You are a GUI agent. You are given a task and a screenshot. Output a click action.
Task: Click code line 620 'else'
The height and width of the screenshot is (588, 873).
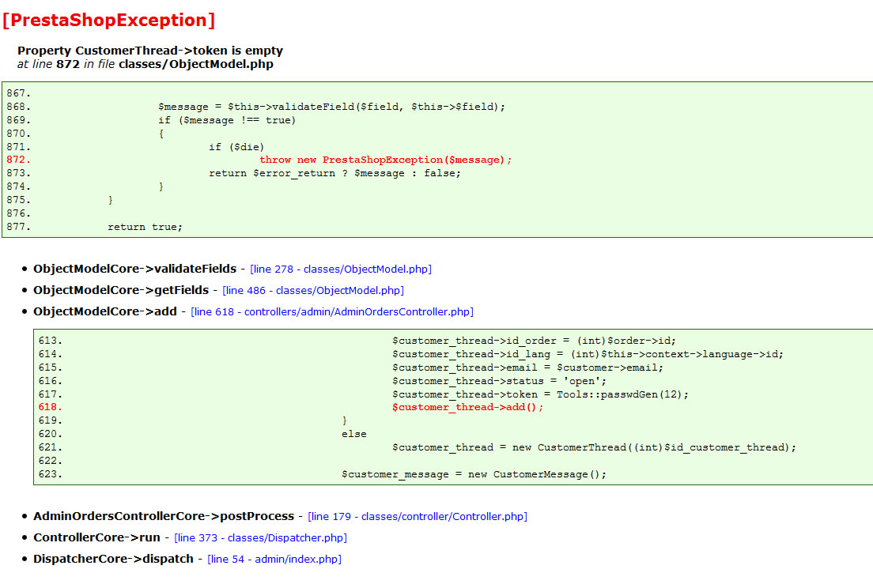click(x=354, y=435)
